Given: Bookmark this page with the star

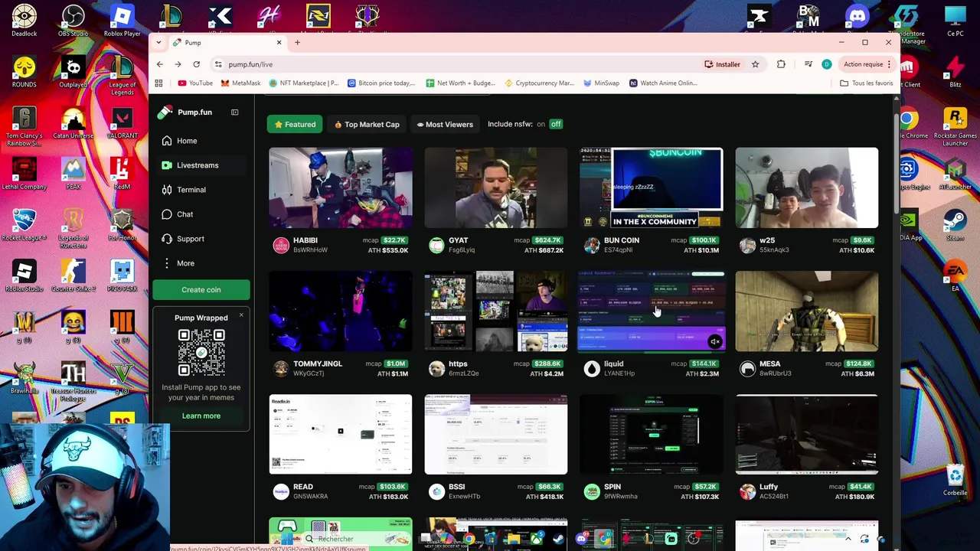Looking at the screenshot, I should 755,64.
